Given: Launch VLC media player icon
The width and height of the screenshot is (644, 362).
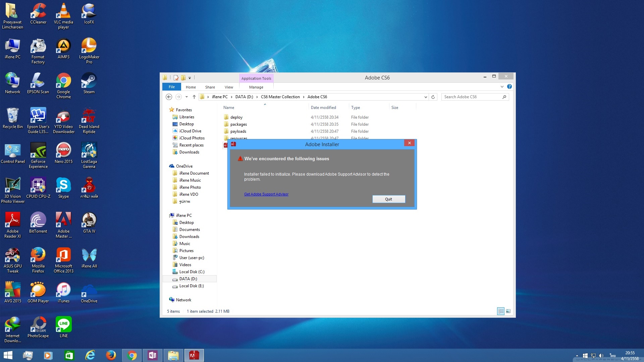Looking at the screenshot, I should (x=63, y=16).
